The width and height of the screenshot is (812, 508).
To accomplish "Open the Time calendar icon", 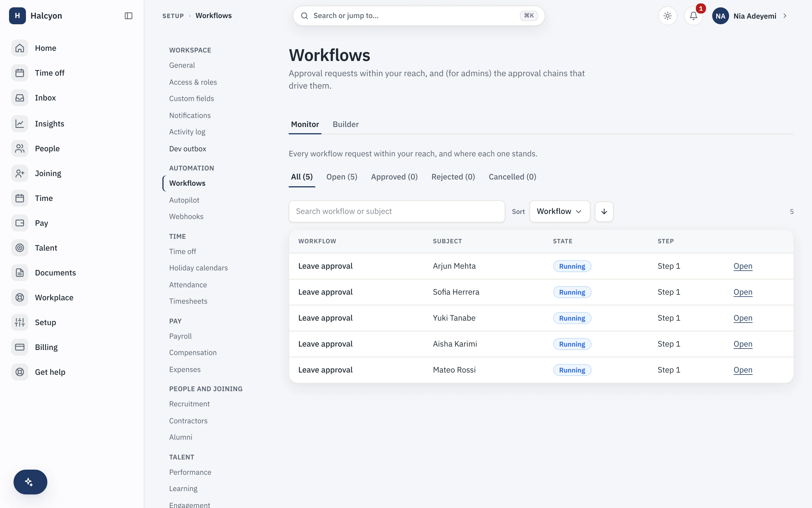I will (x=20, y=198).
